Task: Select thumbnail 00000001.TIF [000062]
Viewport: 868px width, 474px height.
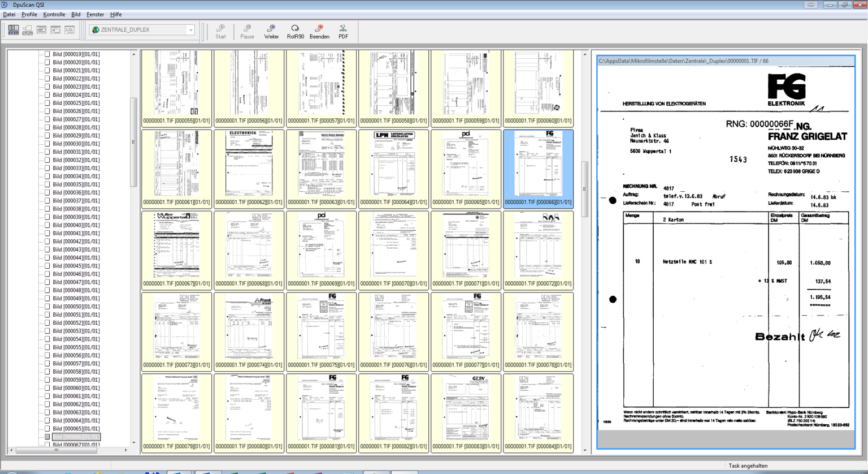Action: 249,164
